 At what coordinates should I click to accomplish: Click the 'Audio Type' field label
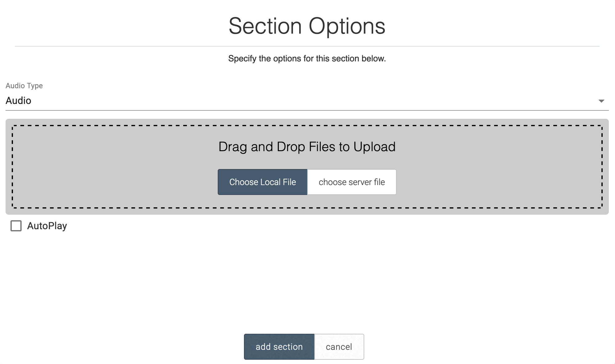point(24,86)
